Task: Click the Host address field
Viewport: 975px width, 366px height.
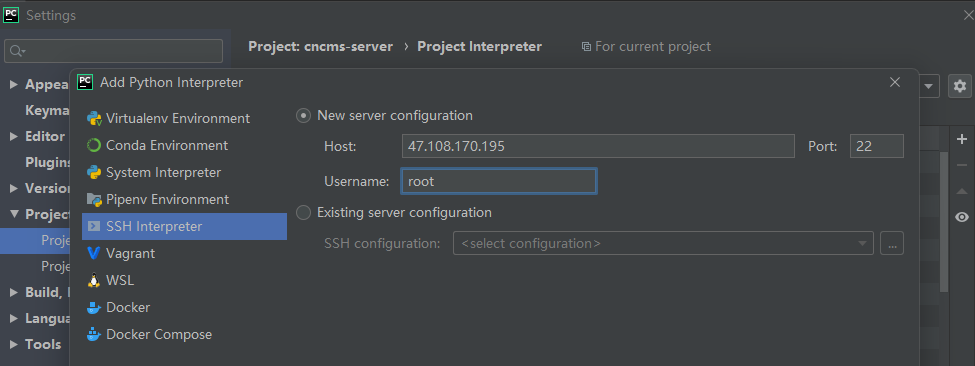Action: click(598, 147)
